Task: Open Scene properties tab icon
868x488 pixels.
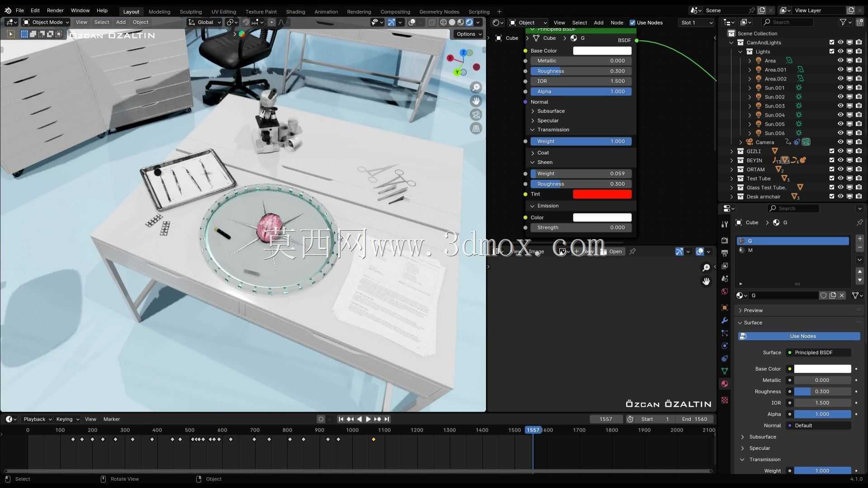Action: click(x=725, y=279)
